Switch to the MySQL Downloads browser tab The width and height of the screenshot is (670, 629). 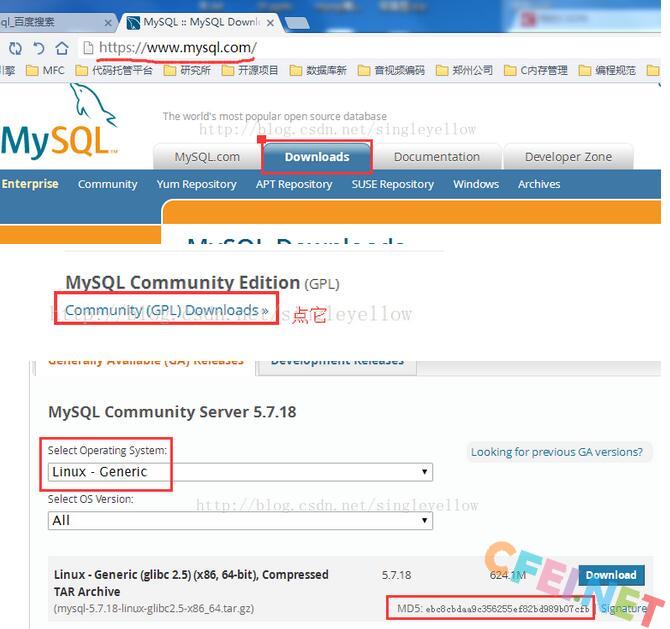pyautogui.click(x=201, y=22)
